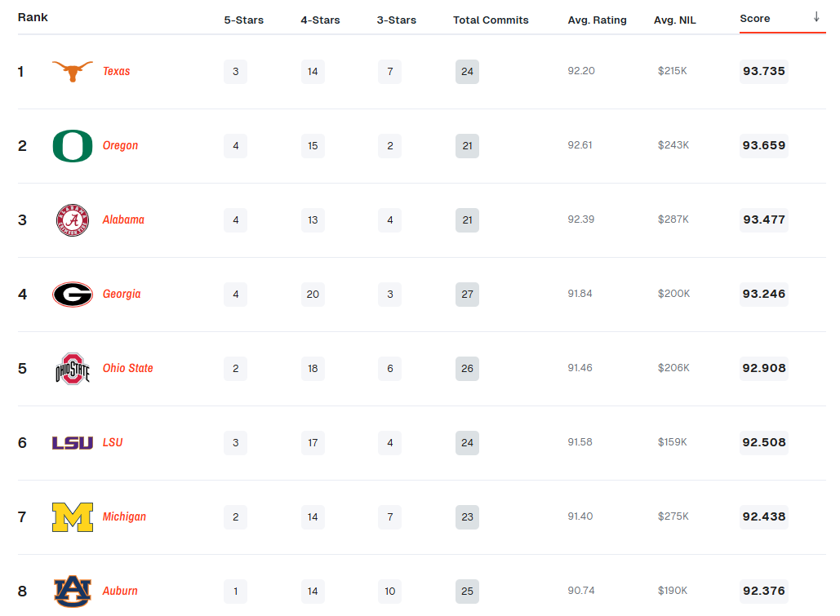Click Texas average rating 92.20
840x616 pixels.
pyautogui.click(x=581, y=71)
